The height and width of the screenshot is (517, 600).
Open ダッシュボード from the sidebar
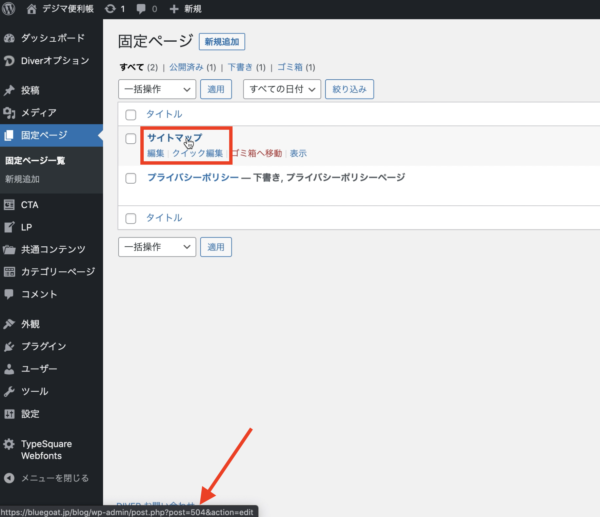[x=50, y=39]
